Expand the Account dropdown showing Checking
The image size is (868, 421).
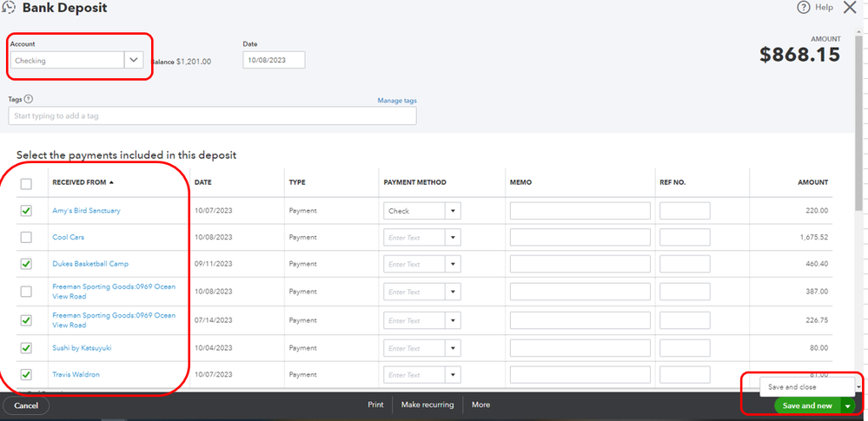click(x=134, y=60)
